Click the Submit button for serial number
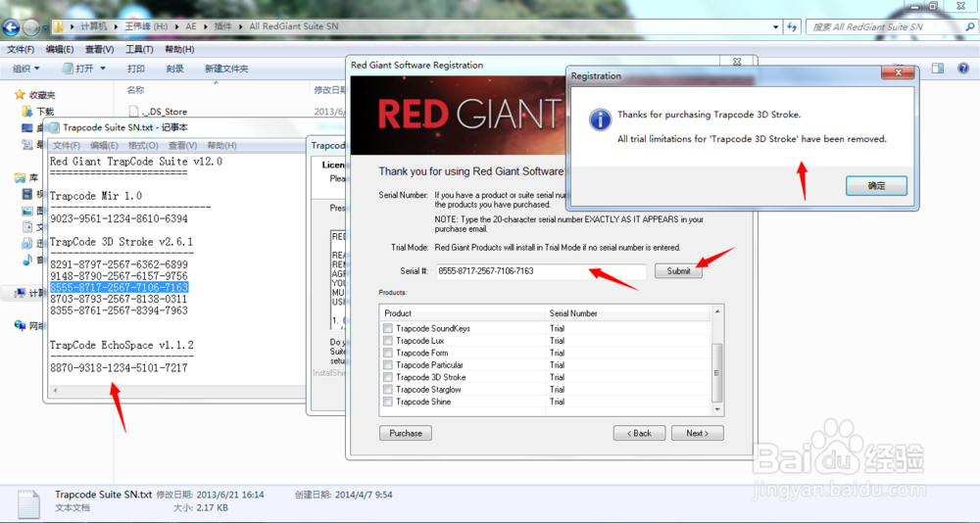This screenshot has width=980, height=523. pos(678,271)
